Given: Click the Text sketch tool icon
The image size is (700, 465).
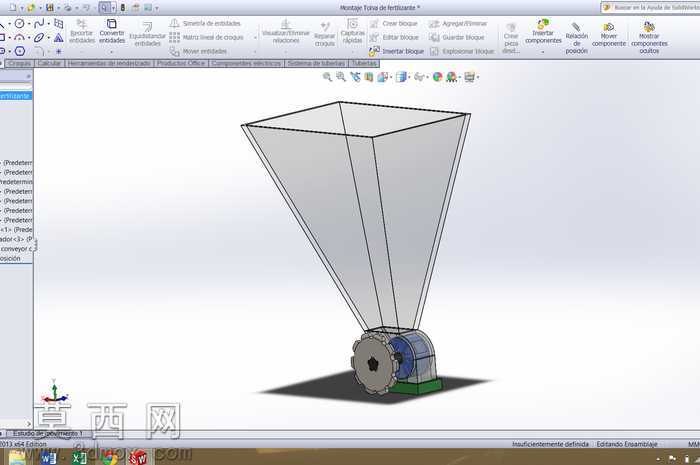Looking at the screenshot, I should click(58, 37).
